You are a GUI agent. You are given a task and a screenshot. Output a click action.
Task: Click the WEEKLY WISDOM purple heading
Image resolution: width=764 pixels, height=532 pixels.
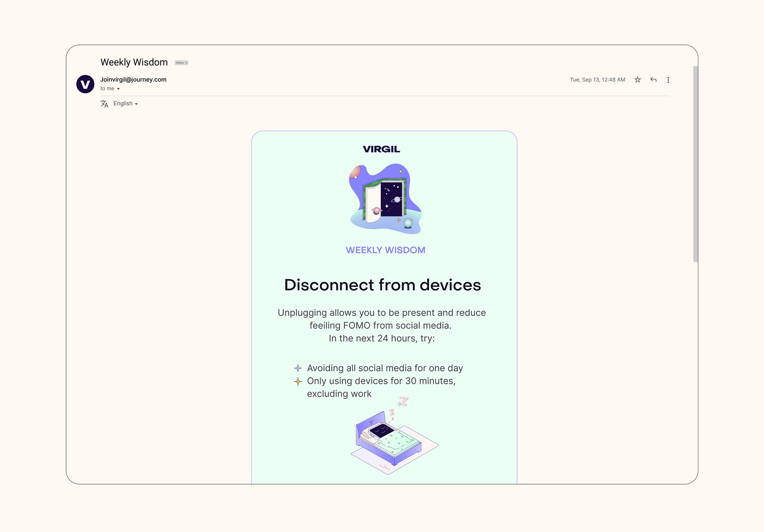tap(385, 250)
